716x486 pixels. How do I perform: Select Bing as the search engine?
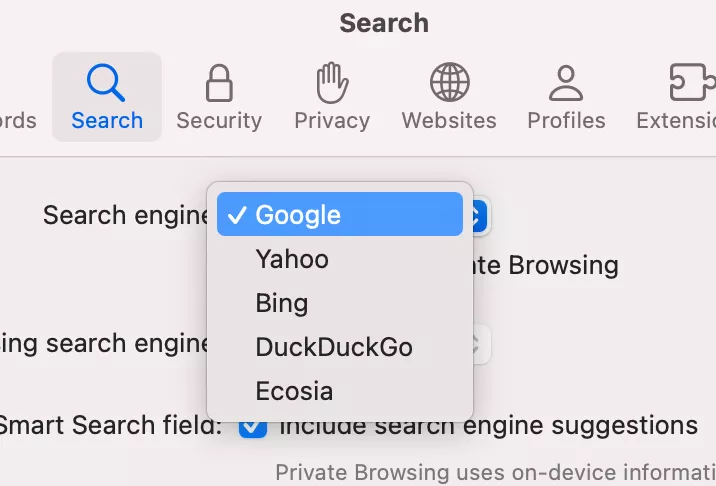point(282,303)
